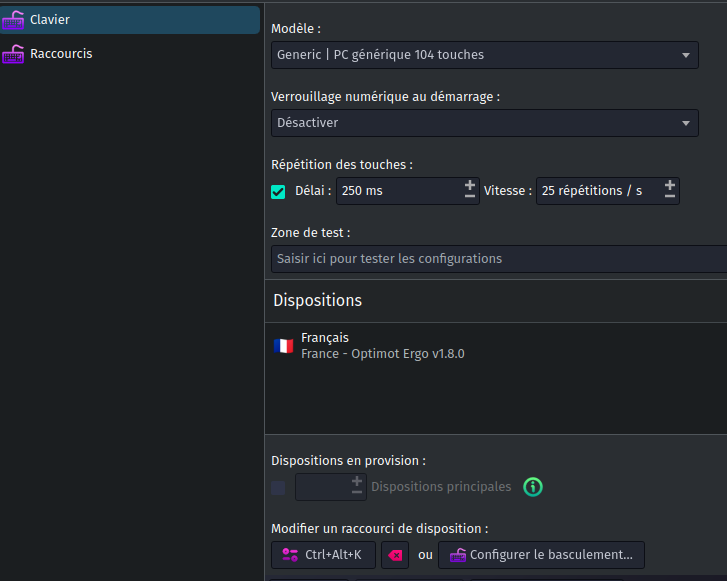
Task: Decrease the Vitesse repetitions with minus
Action: pos(670,197)
